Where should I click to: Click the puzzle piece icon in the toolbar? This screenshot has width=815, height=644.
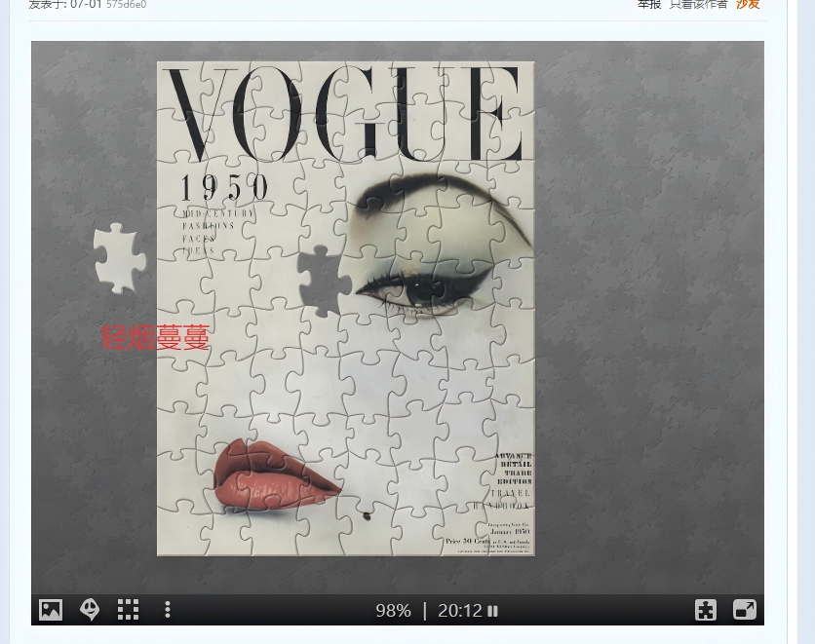pos(706,610)
